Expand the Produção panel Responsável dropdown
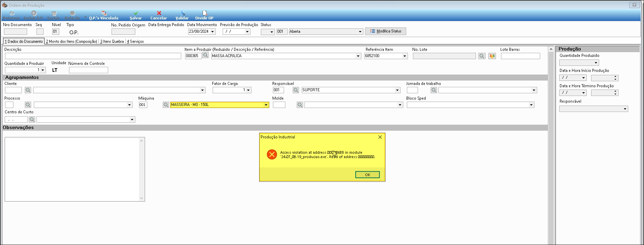This screenshot has width=644, height=245. pyautogui.click(x=625, y=109)
